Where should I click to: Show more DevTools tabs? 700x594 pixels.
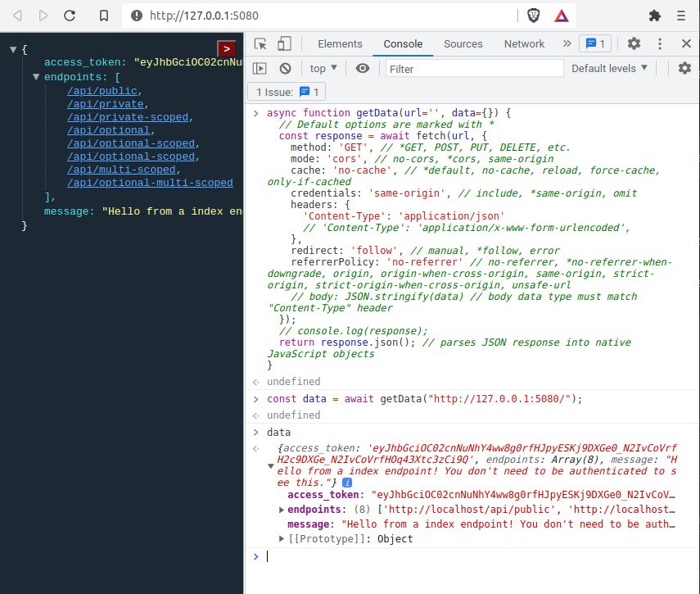(x=567, y=43)
